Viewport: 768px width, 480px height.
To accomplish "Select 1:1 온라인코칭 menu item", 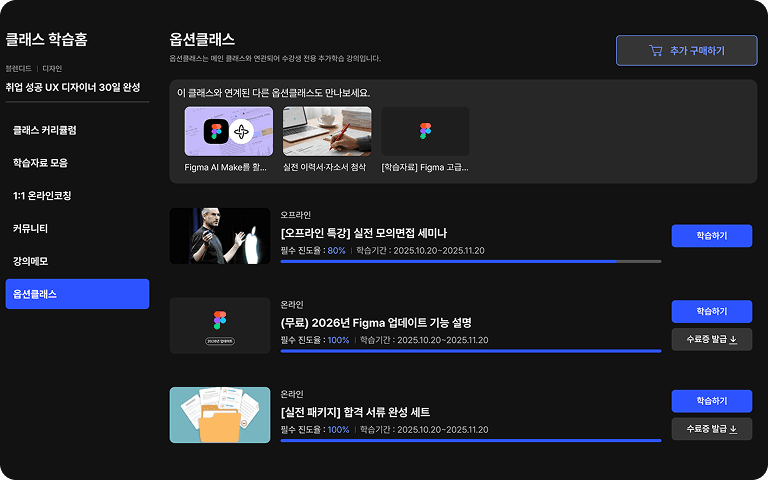I will coord(42,195).
